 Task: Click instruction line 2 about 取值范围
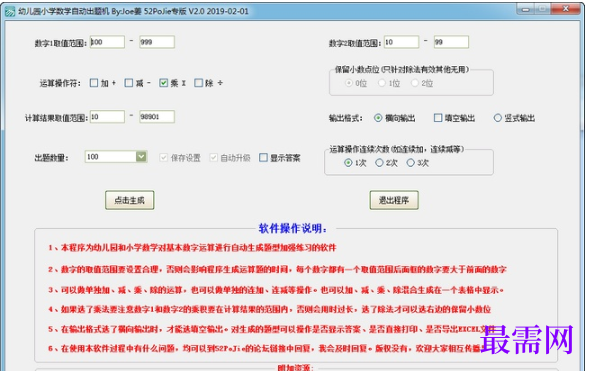[277, 269]
